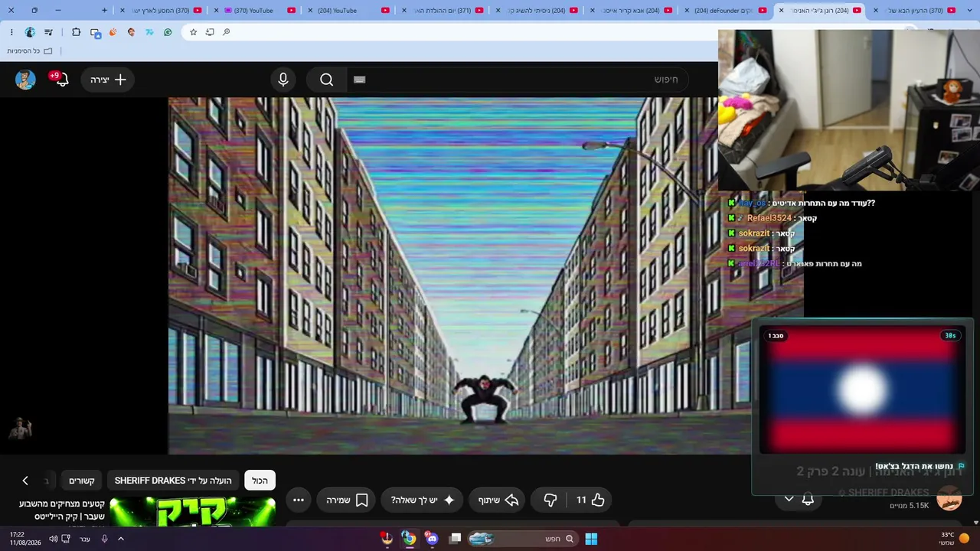Open the media controls icon in toolbar
The width and height of the screenshot is (980, 551).
pos(49,32)
